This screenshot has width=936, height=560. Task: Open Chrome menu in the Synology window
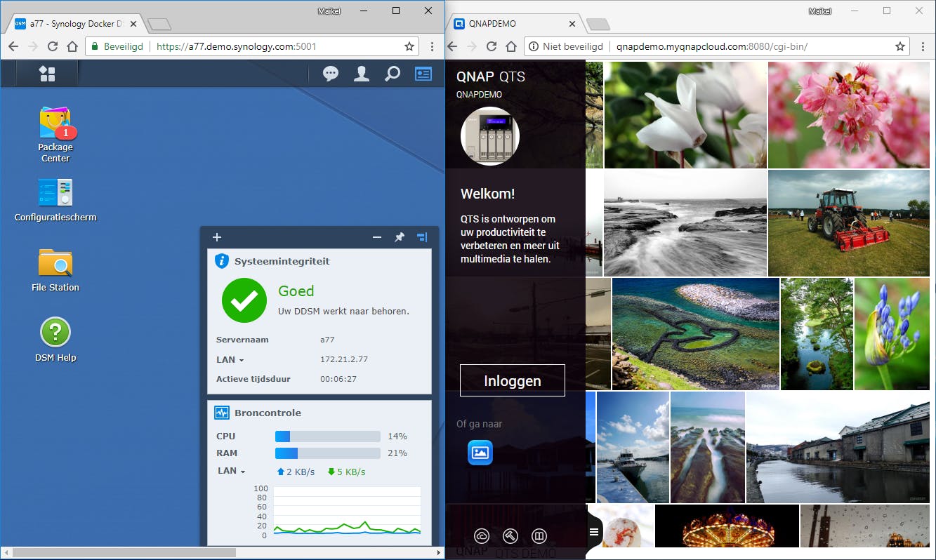[x=432, y=46]
